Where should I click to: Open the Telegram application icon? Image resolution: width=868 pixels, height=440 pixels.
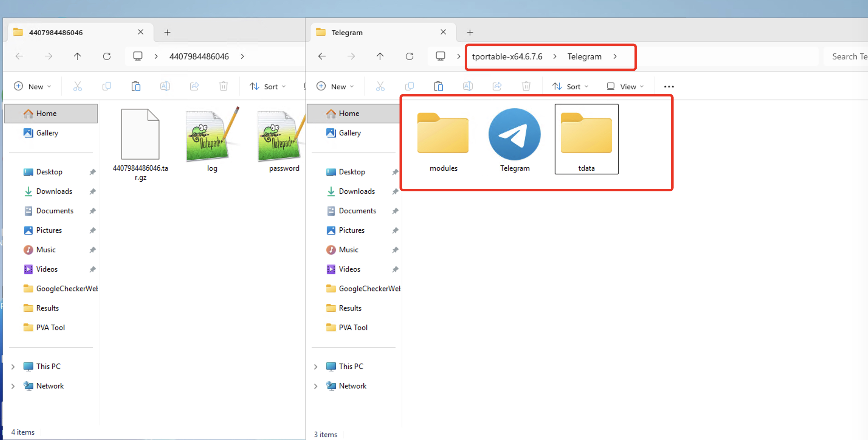click(x=514, y=135)
